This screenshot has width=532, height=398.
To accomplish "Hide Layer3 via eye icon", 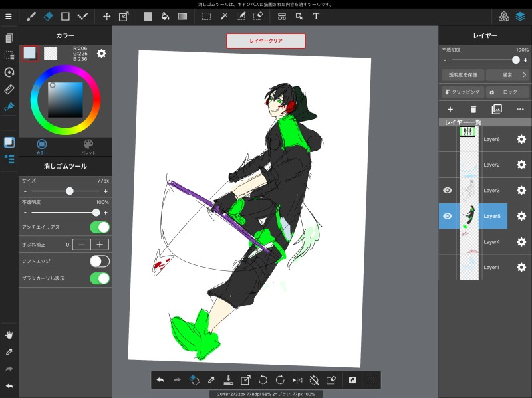I will (448, 191).
